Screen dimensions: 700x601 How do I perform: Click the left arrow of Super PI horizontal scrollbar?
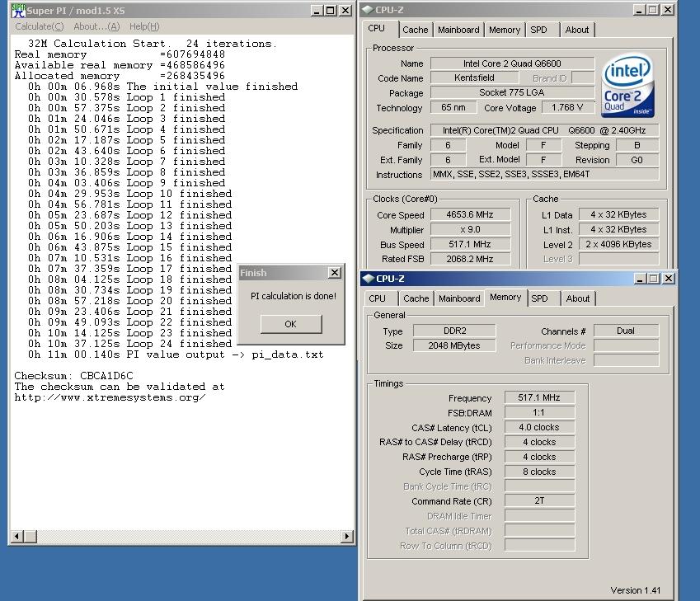coord(16,536)
